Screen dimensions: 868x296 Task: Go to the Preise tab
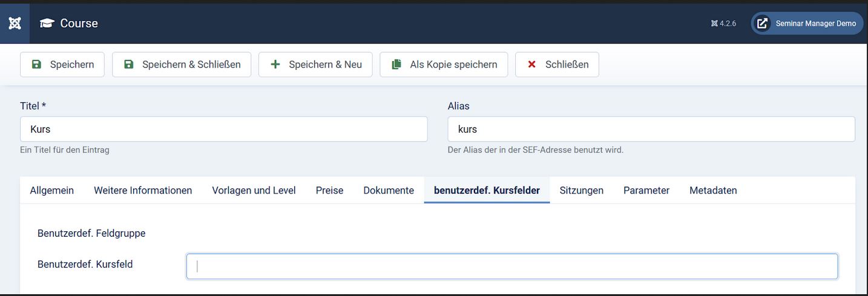(x=329, y=190)
